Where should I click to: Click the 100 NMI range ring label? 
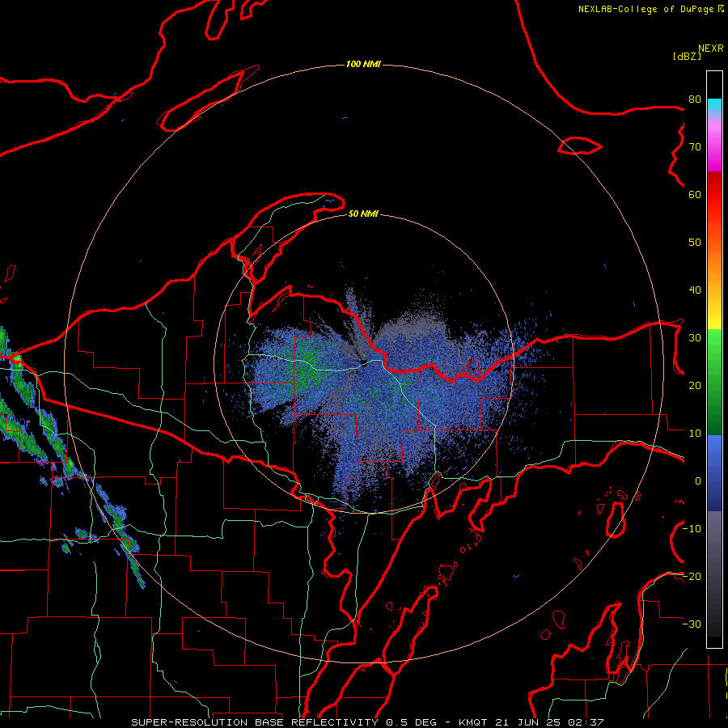[x=363, y=64]
